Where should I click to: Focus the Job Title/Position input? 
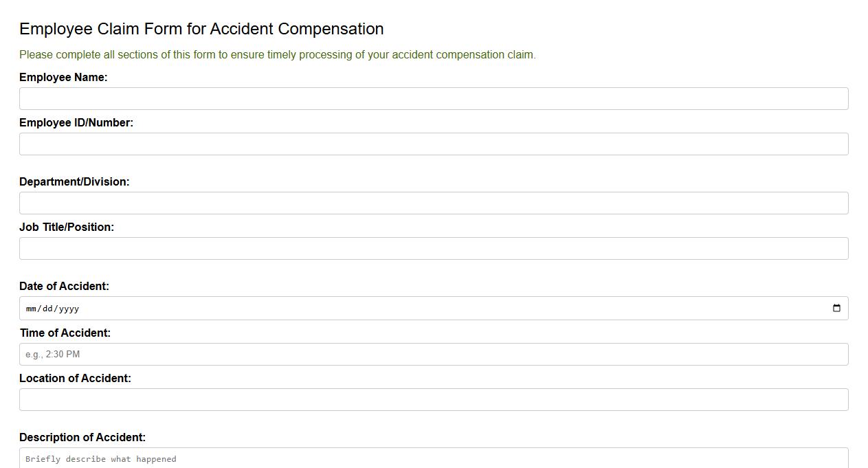click(434, 248)
